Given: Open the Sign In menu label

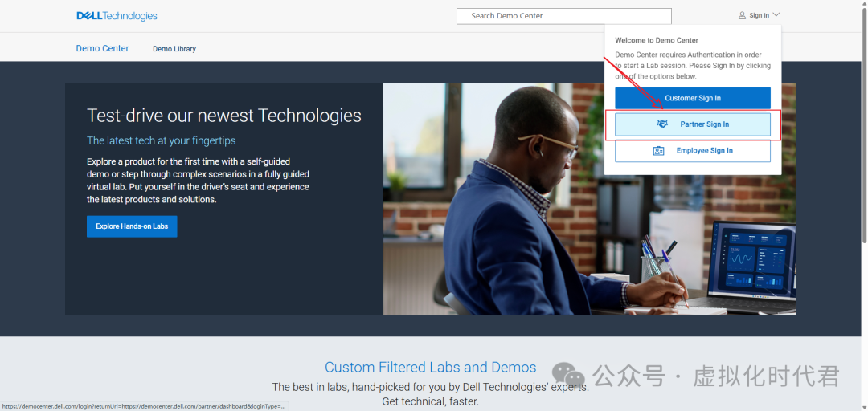Looking at the screenshot, I should point(759,15).
